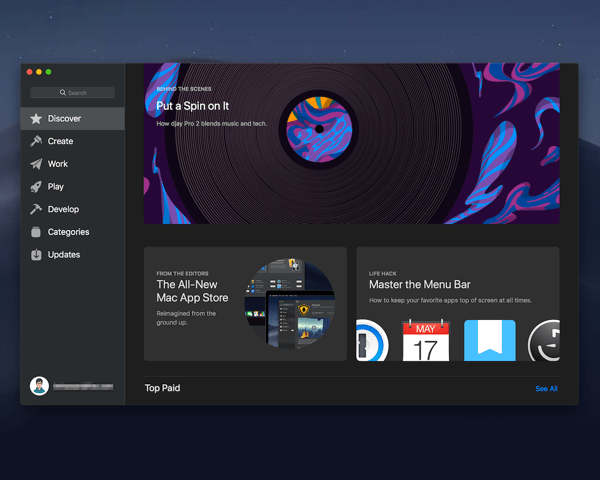Click the 'BEHIND THE SCENES' label

(x=184, y=89)
